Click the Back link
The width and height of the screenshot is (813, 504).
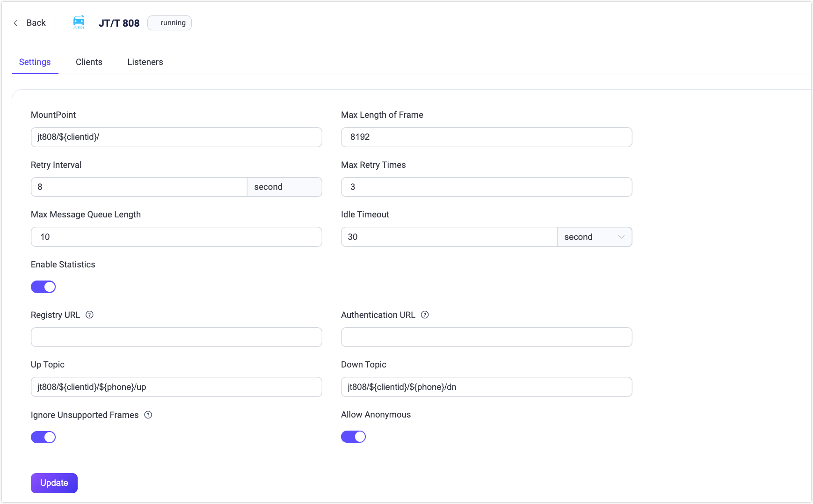coord(36,23)
